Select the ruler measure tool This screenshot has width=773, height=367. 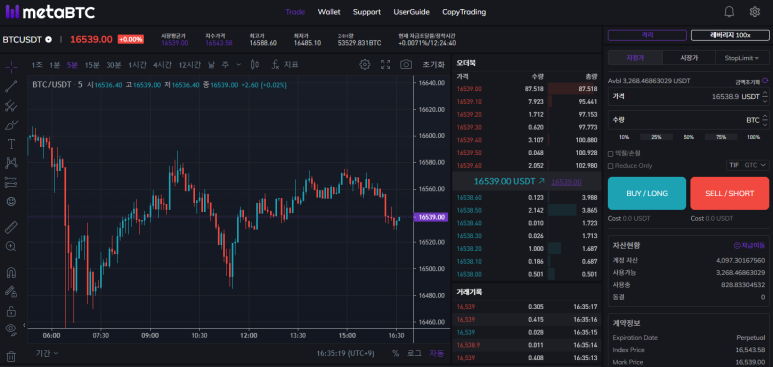click(11, 227)
